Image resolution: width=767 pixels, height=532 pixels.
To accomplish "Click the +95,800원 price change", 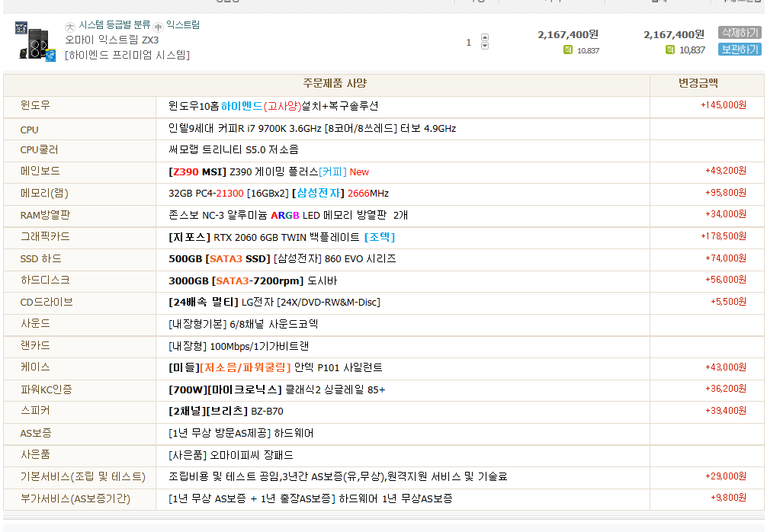I will coord(726,193).
